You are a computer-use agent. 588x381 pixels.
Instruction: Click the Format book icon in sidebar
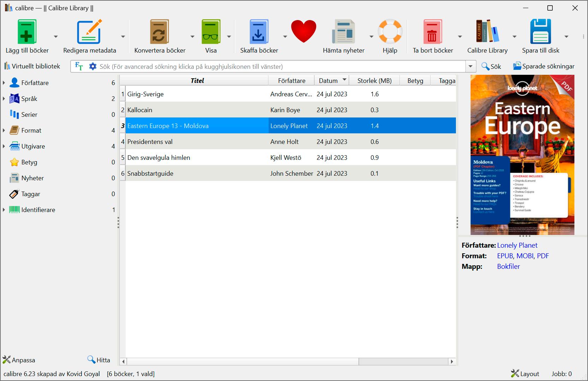[x=14, y=131]
